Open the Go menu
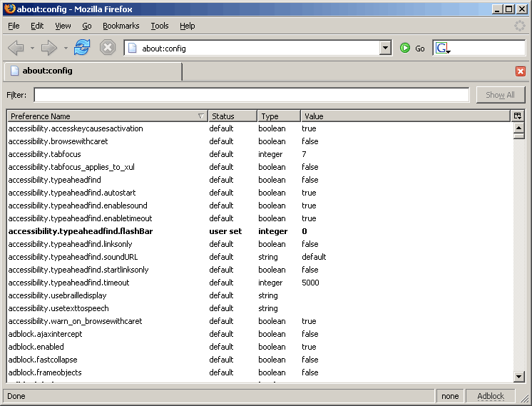This screenshot has width=532, height=406. pos(87,26)
